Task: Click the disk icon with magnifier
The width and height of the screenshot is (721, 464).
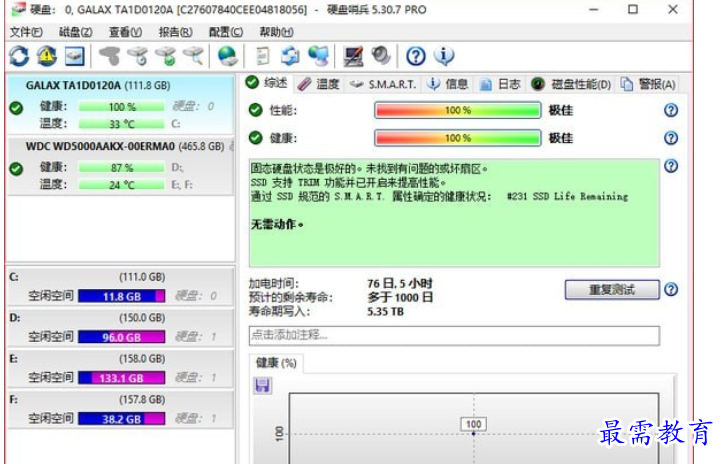Action: coord(193,56)
